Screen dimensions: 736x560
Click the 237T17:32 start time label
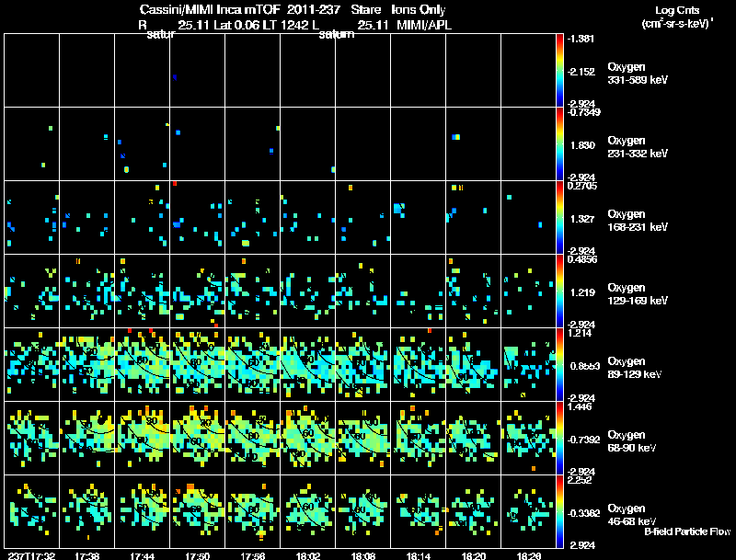tap(32, 556)
